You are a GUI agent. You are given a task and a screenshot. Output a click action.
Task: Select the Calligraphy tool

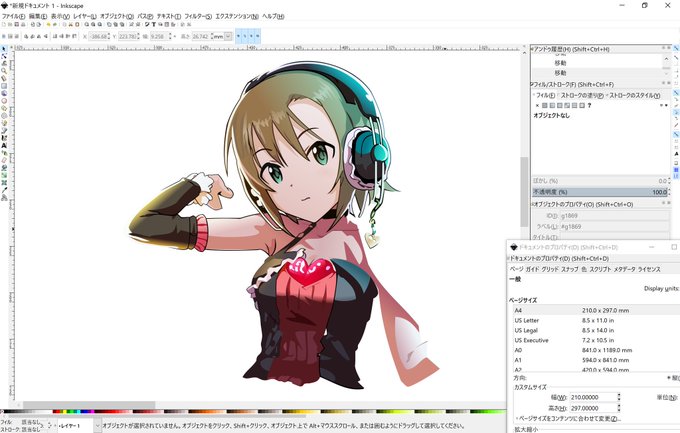click(4, 138)
